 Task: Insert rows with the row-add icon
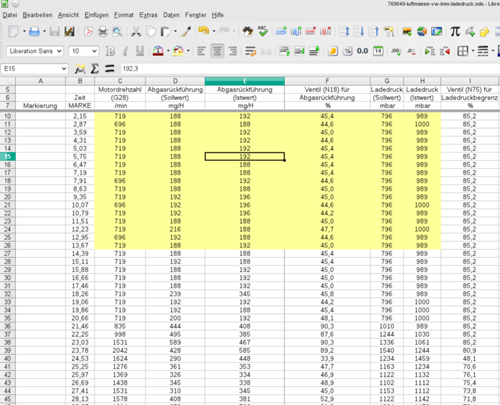281,31
